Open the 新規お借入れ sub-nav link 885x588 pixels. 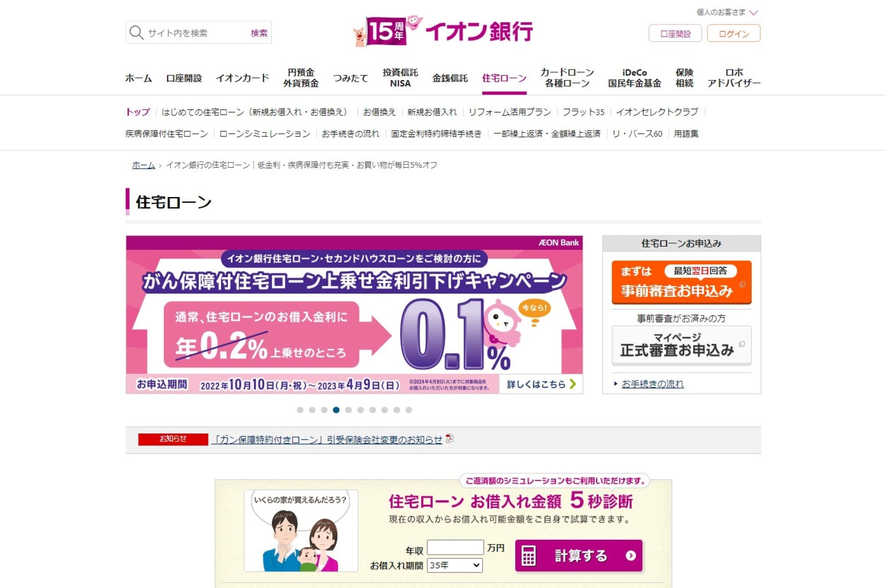432,112
